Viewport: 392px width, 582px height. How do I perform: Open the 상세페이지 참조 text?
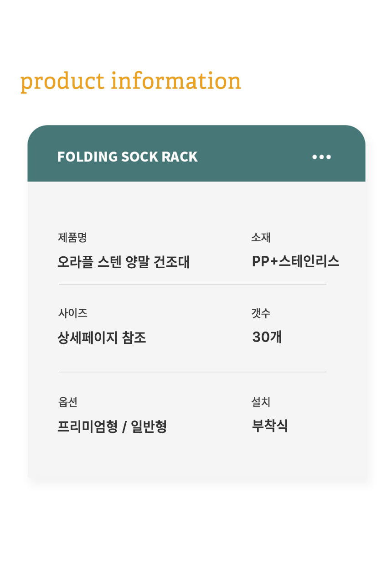tap(102, 338)
